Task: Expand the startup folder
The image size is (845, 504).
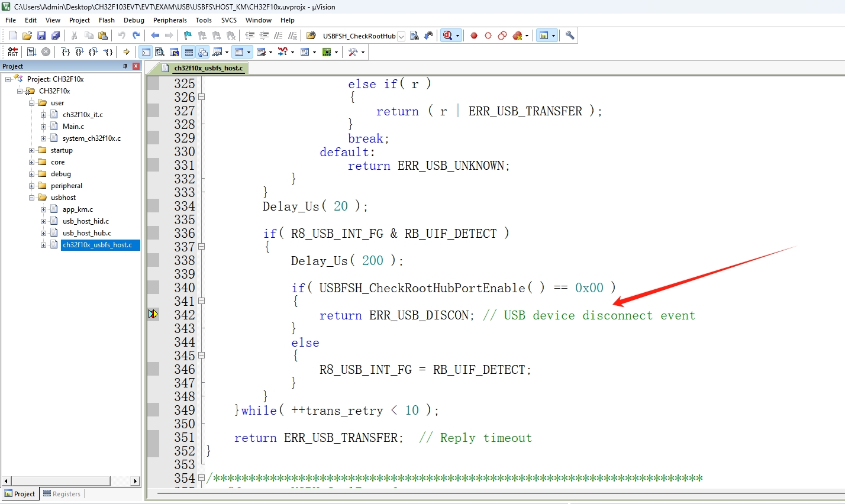Action: pos(31,150)
